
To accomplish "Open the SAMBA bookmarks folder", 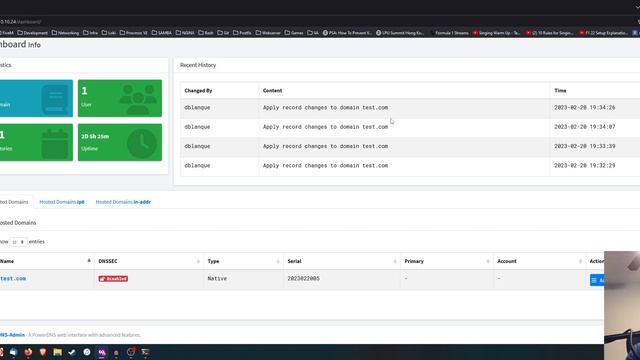I will coord(162,33).
